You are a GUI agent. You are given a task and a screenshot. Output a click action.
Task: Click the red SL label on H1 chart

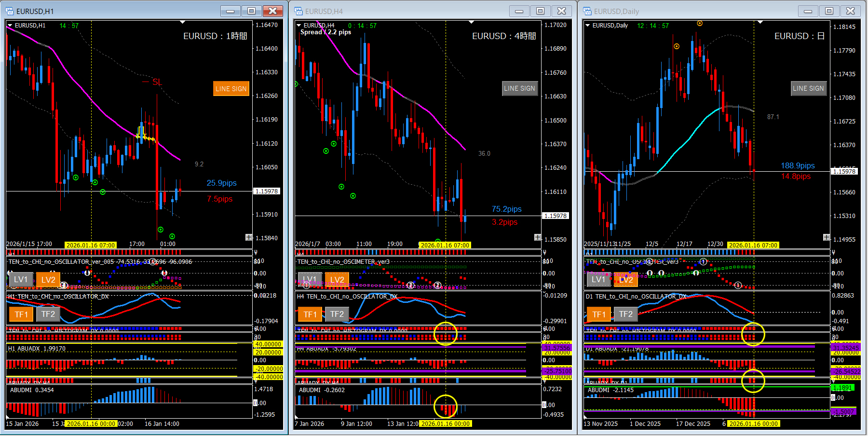pos(157,82)
